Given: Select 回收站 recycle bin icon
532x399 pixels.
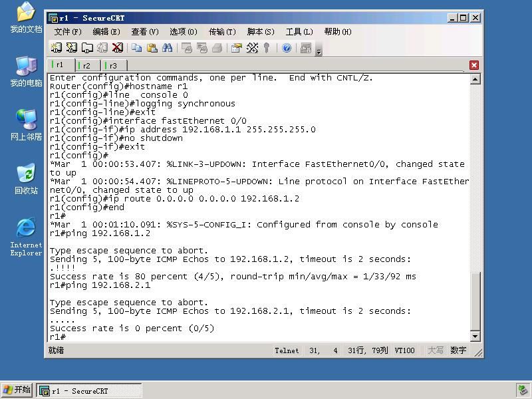Looking at the screenshot, I should (26, 179).
